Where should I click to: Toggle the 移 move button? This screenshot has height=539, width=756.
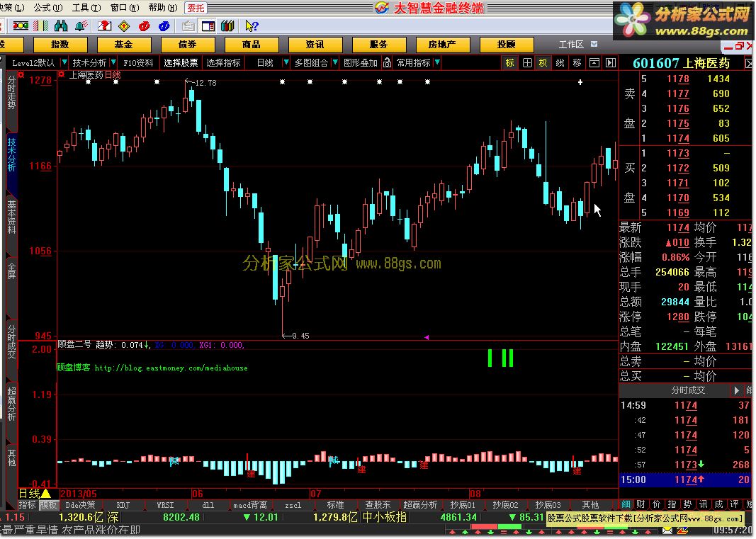[577, 62]
